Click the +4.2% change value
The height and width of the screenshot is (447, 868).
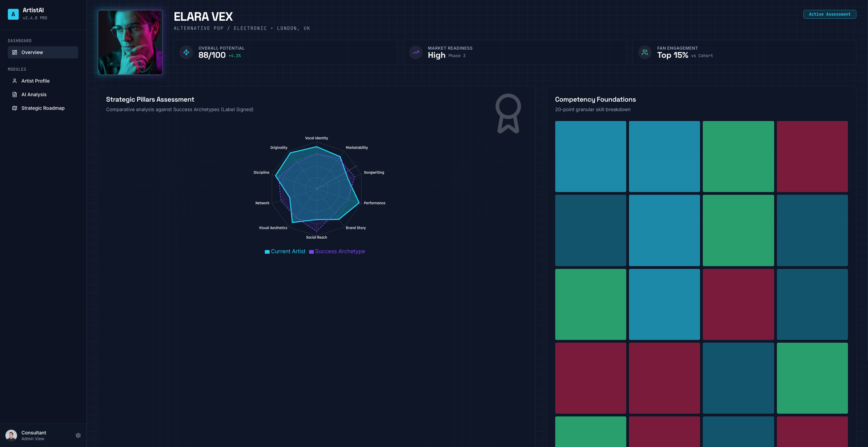pyautogui.click(x=235, y=56)
